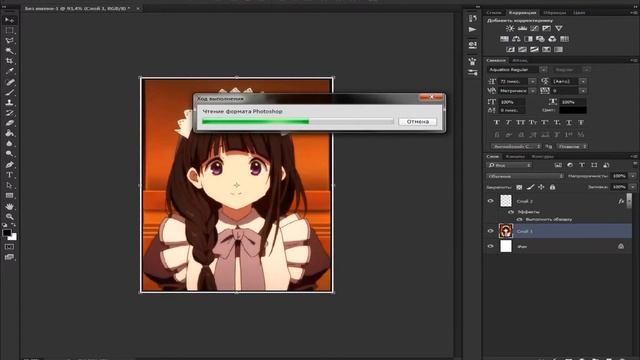Screen dimensions: 640x360
Task: Hide the Фон background layer
Action: coord(491,246)
